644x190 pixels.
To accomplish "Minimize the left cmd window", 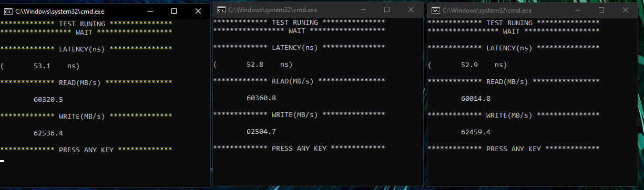I will tap(150, 11).
